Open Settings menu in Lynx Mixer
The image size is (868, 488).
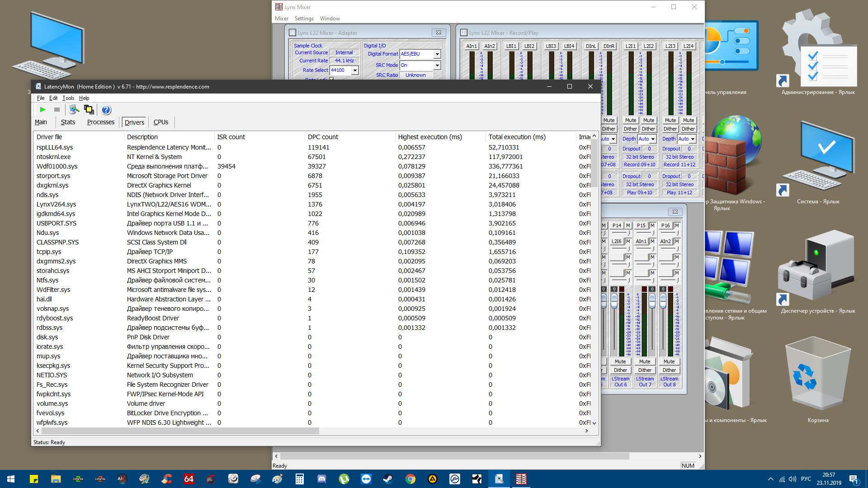[x=304, y=19]
